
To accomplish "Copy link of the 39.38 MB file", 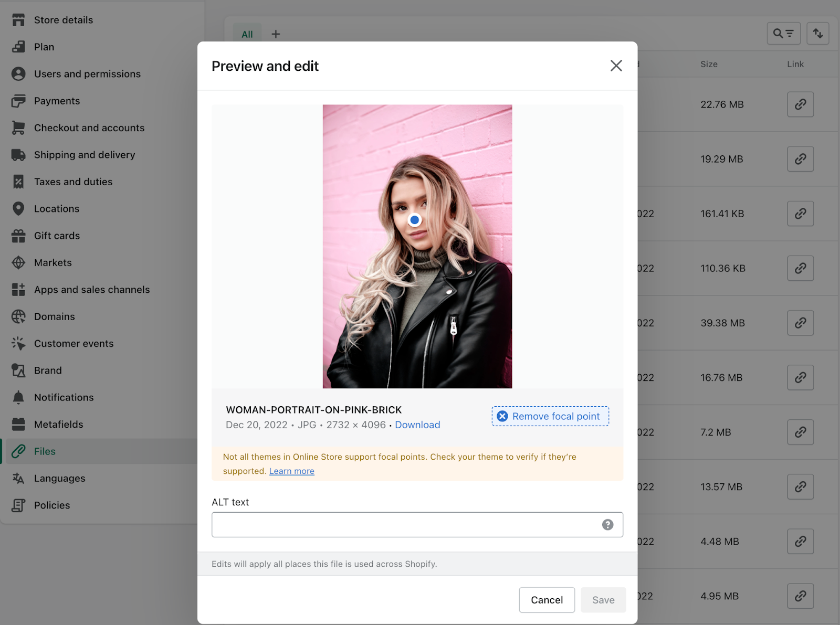I will point(800,323).
